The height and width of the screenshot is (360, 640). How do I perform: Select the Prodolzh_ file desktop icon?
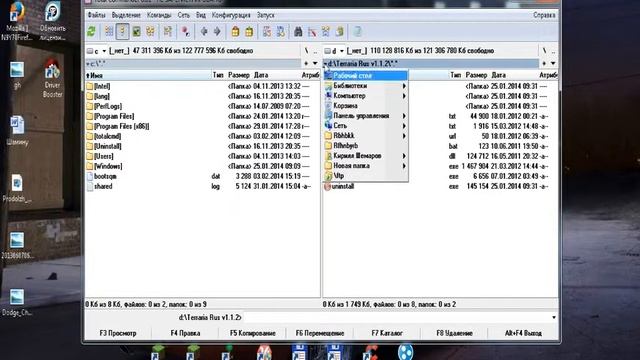click(17, 189)
